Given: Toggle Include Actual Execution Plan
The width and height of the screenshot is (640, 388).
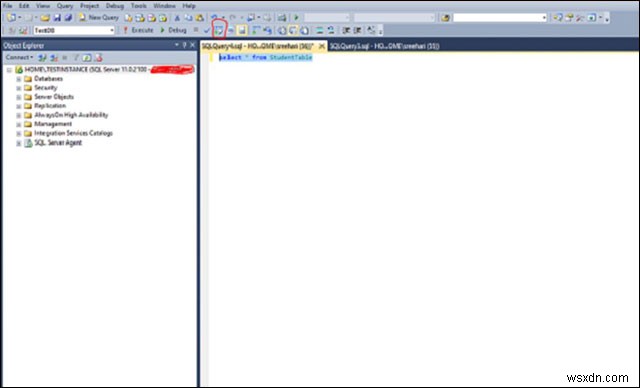Looking at the screenshot, I should pyautogui.click(x=256, y=30).
